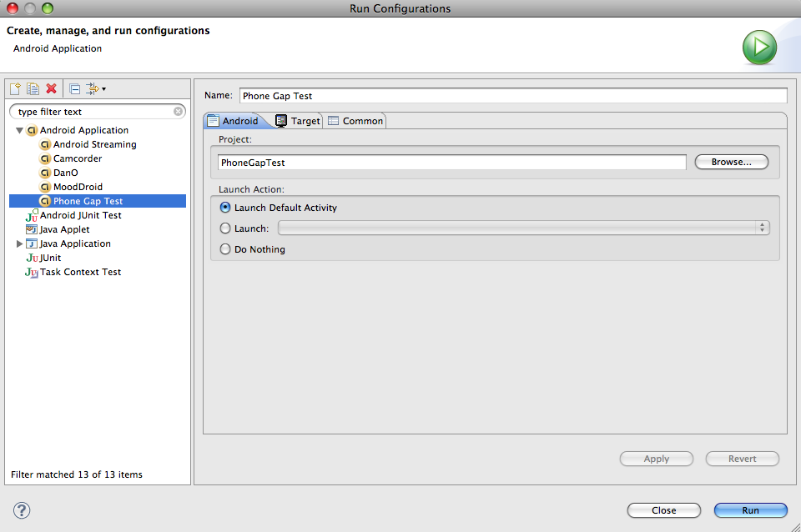Focus the Name input field

[x=513, y=95]
